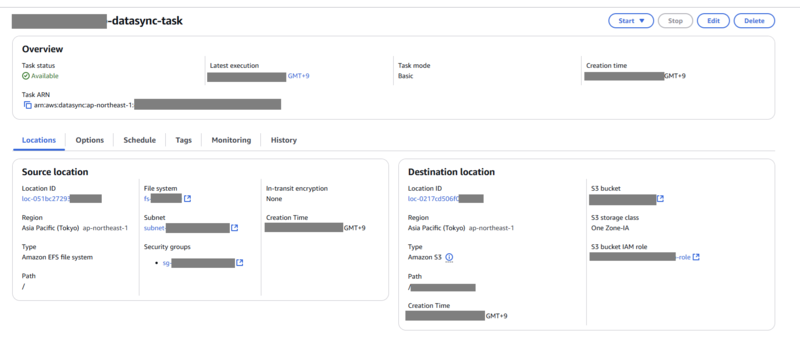Viewport: 800px width, 362px height.
Task: Open S3 bucket external link icon
Action: pyautogui.click(x=660, y=198)
